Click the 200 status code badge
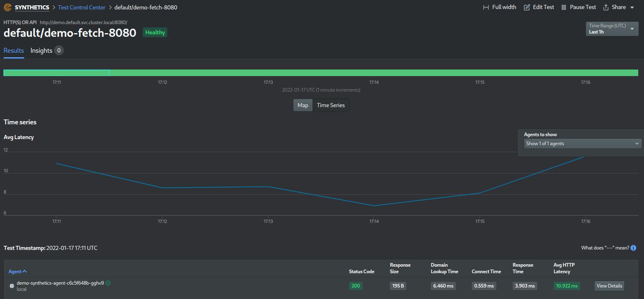The width and height of the screenshot is (644, 299). pos(356,286)
